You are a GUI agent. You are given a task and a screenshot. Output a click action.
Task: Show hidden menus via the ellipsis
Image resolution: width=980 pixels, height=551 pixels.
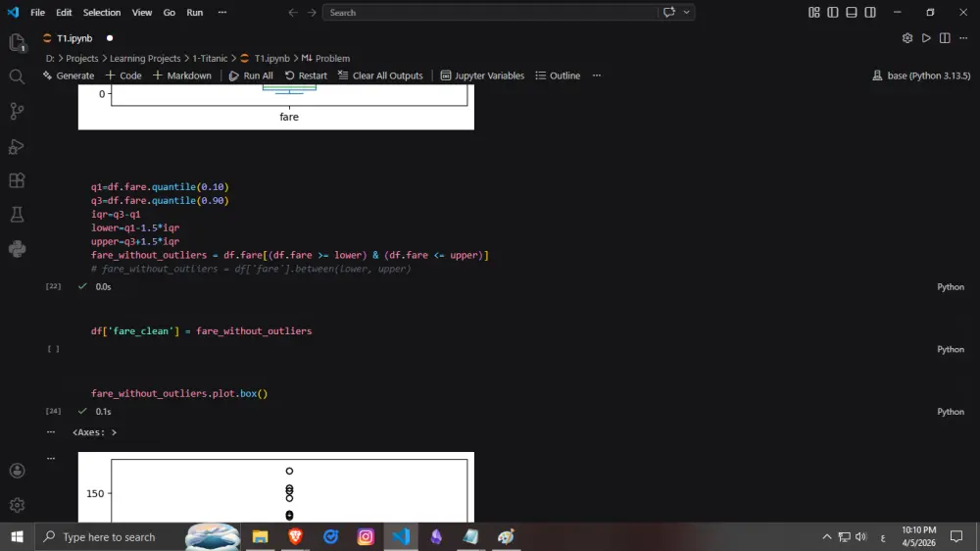point(221,13)
